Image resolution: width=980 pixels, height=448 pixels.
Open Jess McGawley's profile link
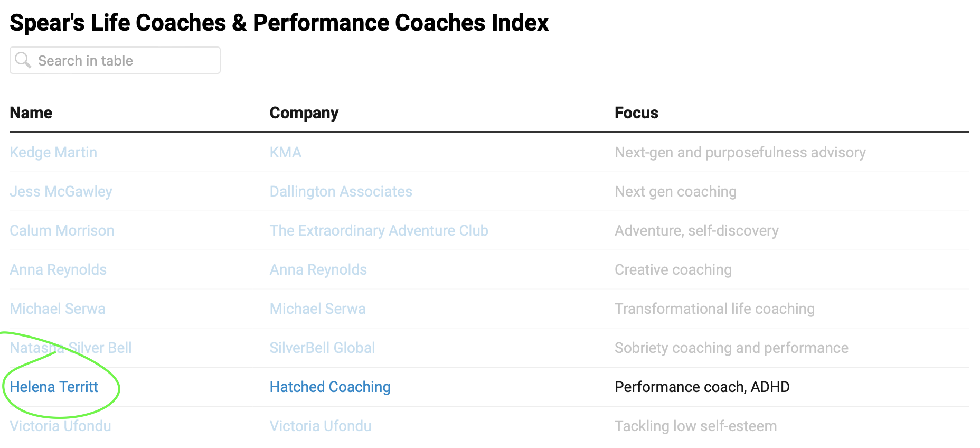click(x=61, y=192)
